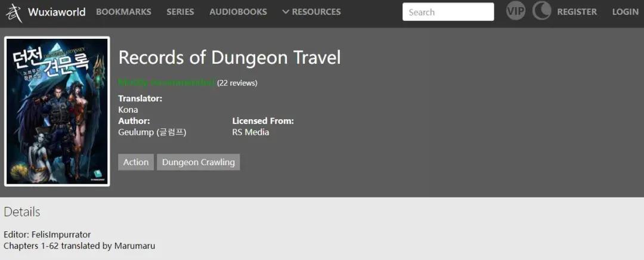Click the green 'Mostly recommended' rating text
This screenshot has height=260, width=644.
[166, 82]
